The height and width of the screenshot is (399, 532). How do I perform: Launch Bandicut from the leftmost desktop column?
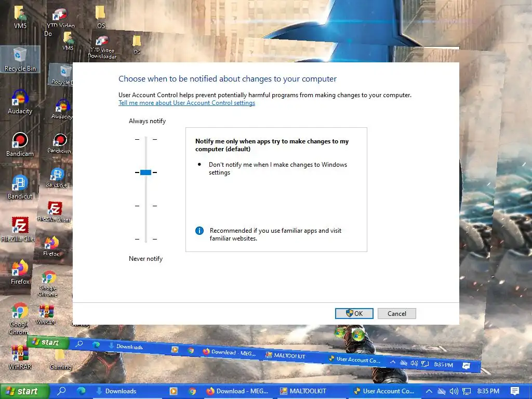tap(20, 187)
